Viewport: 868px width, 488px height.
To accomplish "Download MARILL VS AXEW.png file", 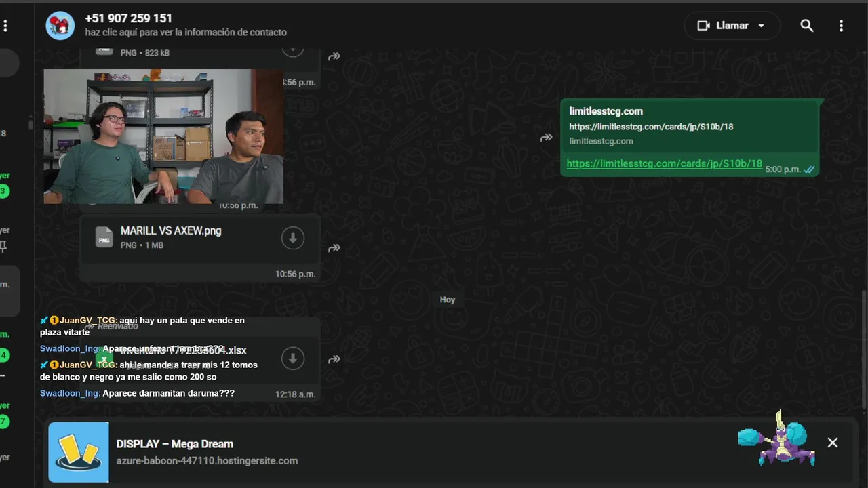I will pos(293,238).
